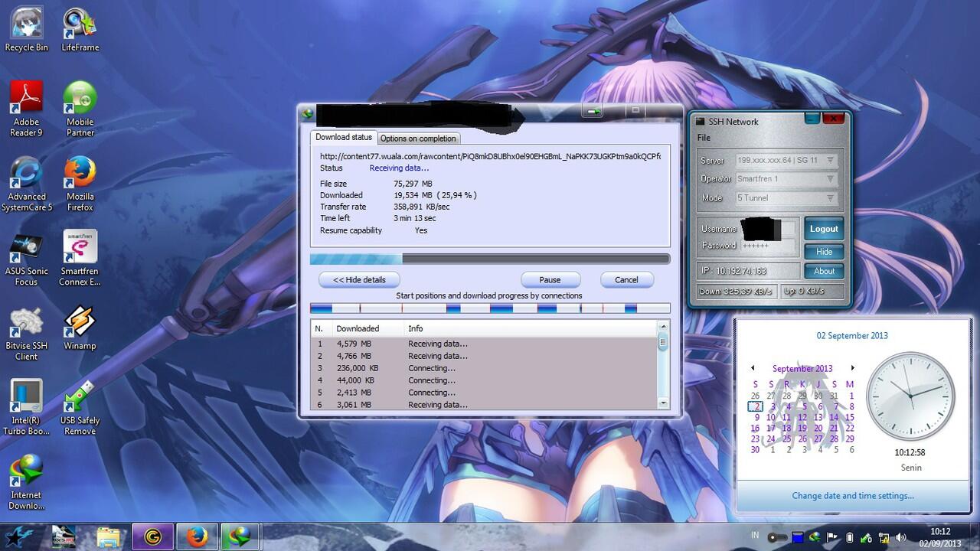Screen dimensions: 980x551
Task: Go to previous month in calendar
Action: [753, 368]
